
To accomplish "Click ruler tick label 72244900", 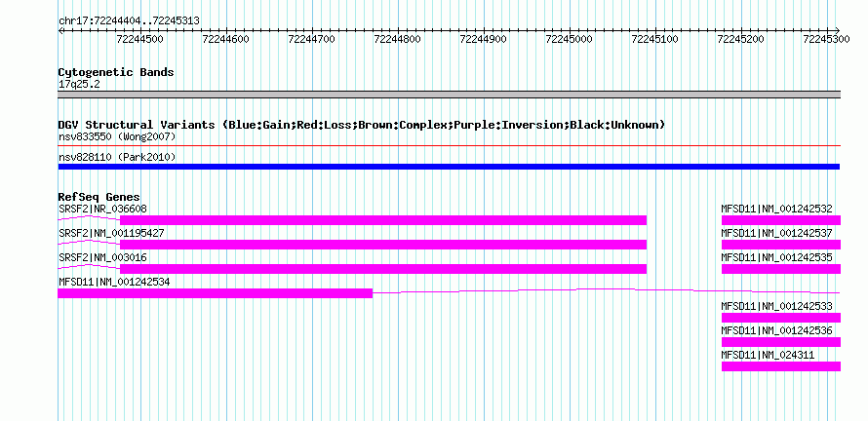I will (x=484, y=39).
